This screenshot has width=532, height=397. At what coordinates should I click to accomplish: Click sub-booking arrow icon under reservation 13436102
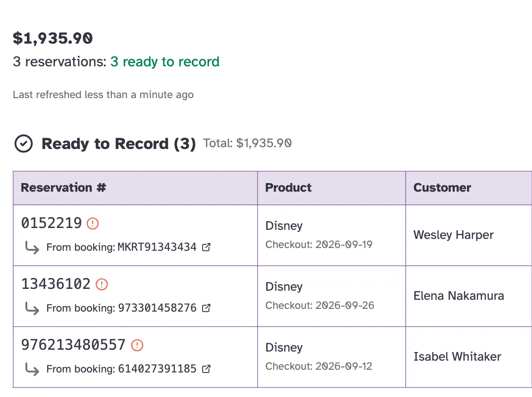point(32,308)
